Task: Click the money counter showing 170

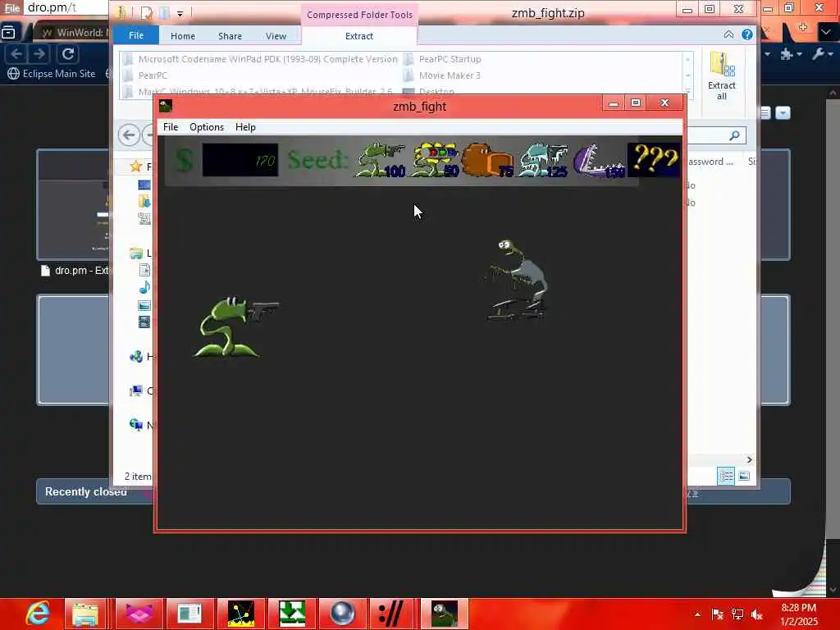Action: (240, 160)
